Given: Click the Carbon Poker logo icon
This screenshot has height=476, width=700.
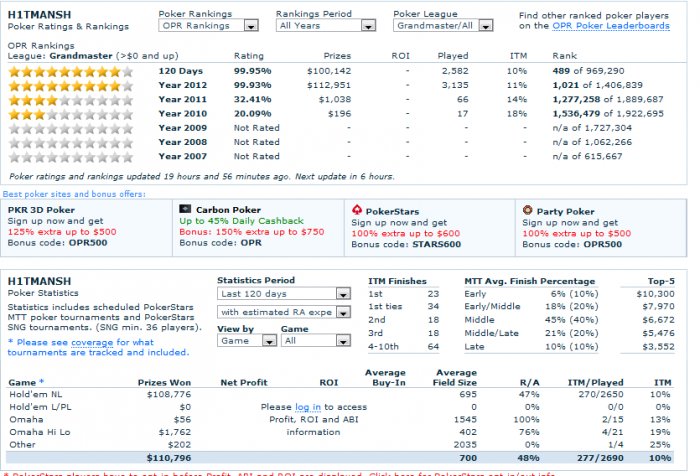Looking at the screenshot, I should pyautogui.click(x=185, y=209).
